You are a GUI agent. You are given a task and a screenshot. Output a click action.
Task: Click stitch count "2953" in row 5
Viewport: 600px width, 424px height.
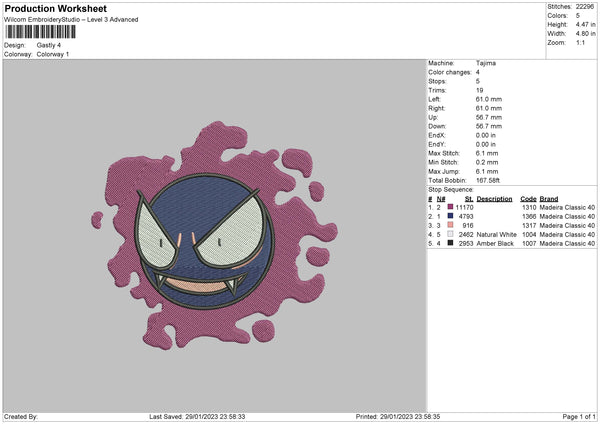(466, 243)
